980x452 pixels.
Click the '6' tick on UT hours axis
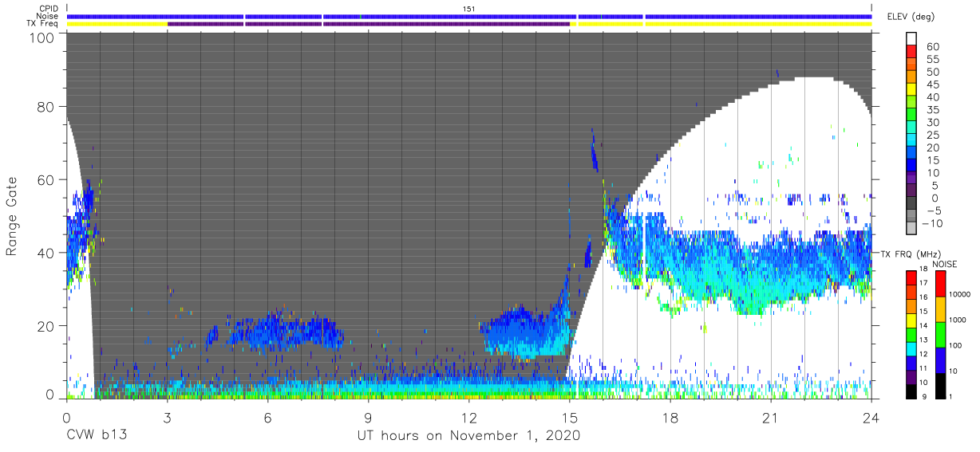[x=267, y=418]
